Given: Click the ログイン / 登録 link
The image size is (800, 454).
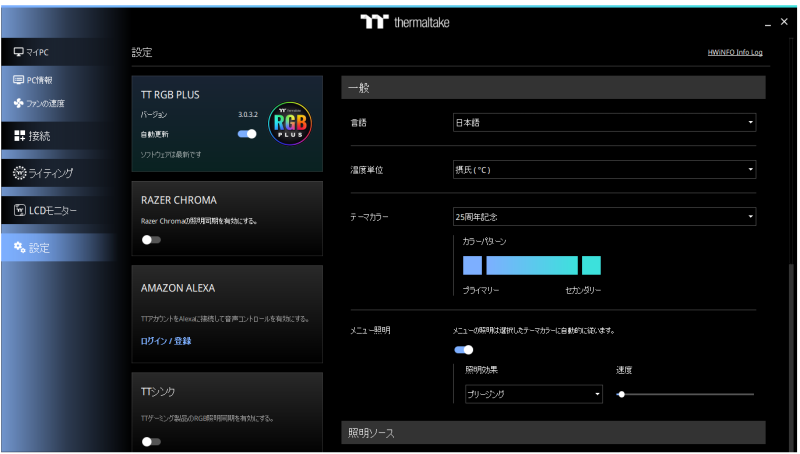Looking at the screenshot, I should [166, 341].
